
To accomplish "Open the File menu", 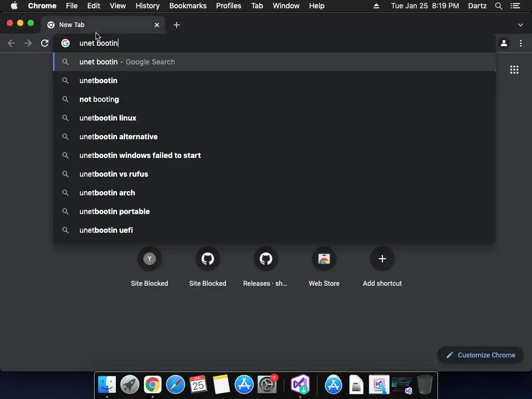I will pos(72,6).
